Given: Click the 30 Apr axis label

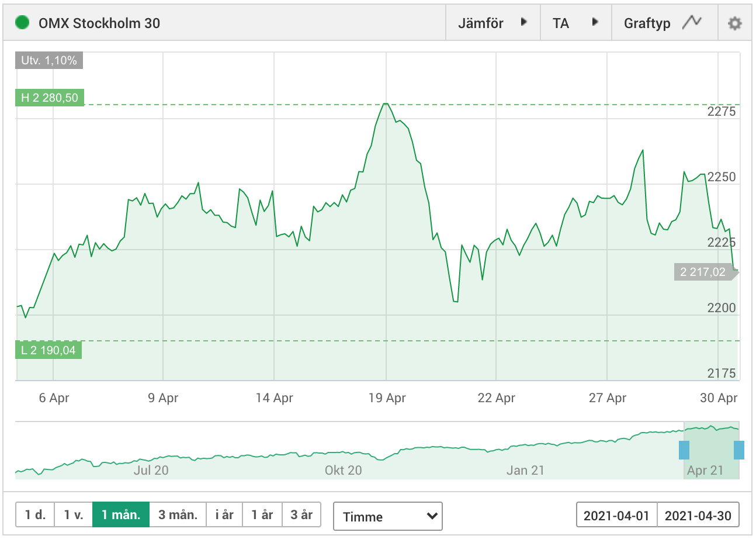Looking at the screenshot, I should [x=719, y=398].
